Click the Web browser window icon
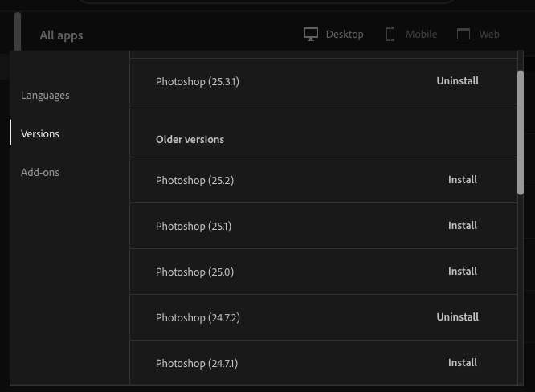The image size is (535, 392). coord(464,35)
